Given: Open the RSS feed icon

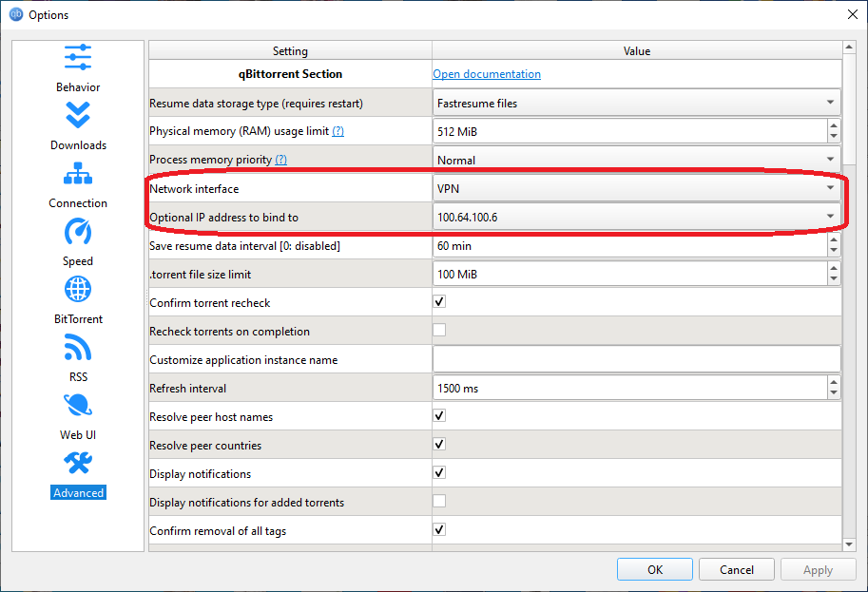Looking at the screenshot, I should click(78, 347).
